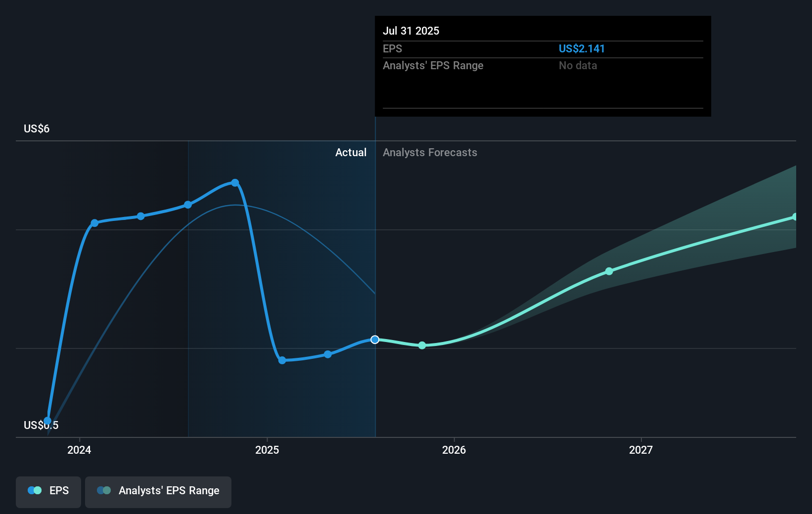Click the 2025 x-axis label

pyautogui.click(x=267, y=450)
